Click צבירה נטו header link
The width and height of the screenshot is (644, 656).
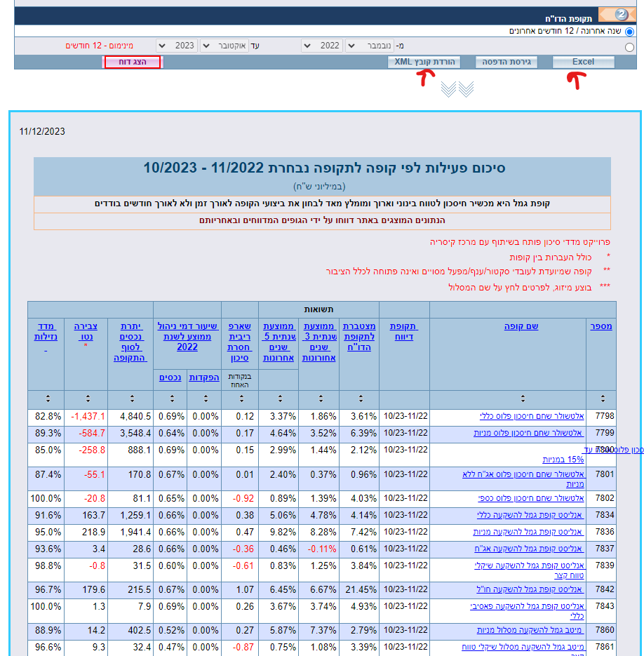click(x=86, y=331)
